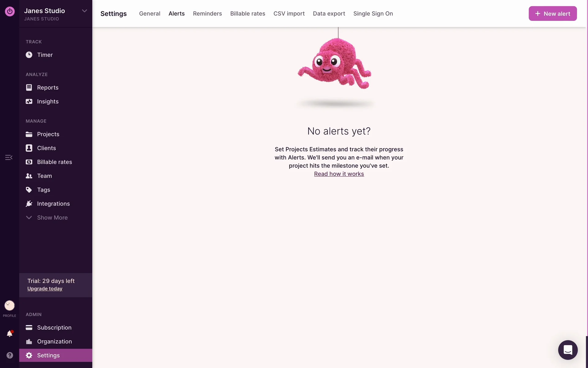Screen dimensions: 588x368
Task: Switch to the Reminders tab
Action: click(207, 13)
